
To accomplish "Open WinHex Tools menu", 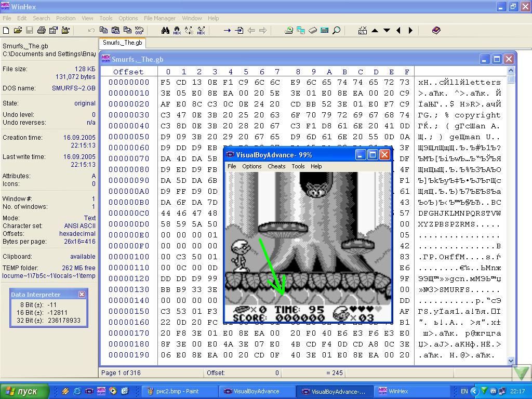I will [x=106, y=18].
